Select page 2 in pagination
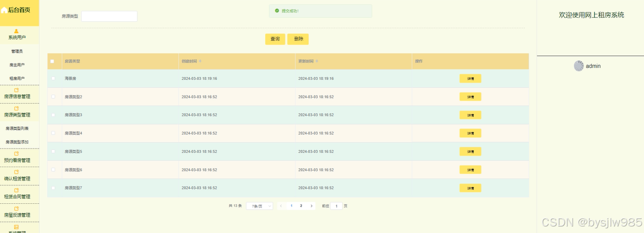Screen dimensions: 644x233 coord(301,206)
